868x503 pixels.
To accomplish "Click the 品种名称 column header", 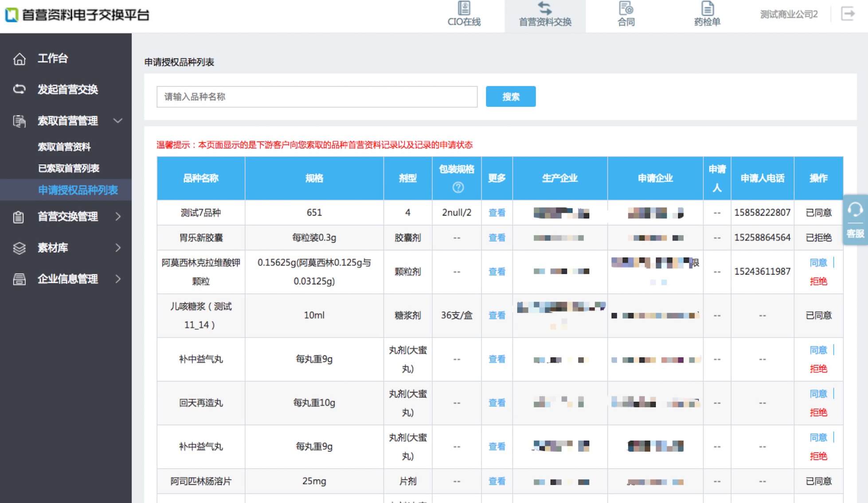I will pyautogui.click(x=201, y=178).
